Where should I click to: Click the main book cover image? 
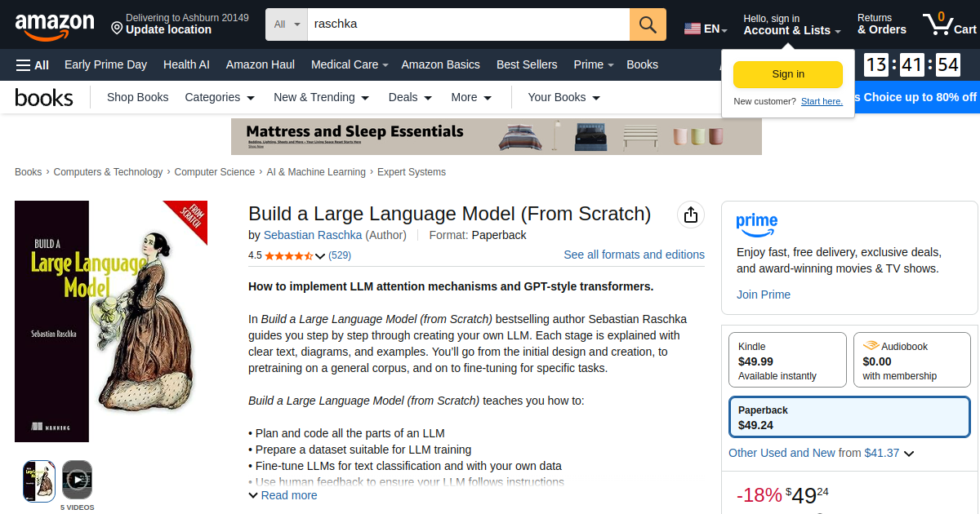[110, 321]
